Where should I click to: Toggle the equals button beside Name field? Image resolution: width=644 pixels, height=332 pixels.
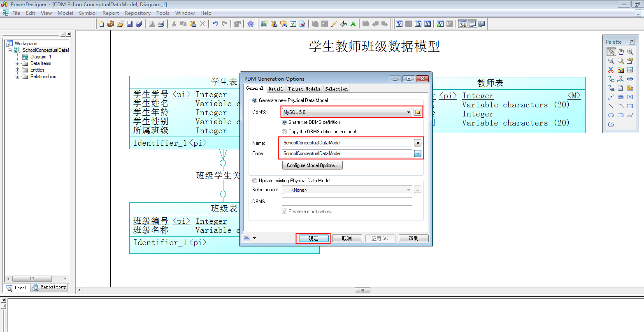(418, 143)
